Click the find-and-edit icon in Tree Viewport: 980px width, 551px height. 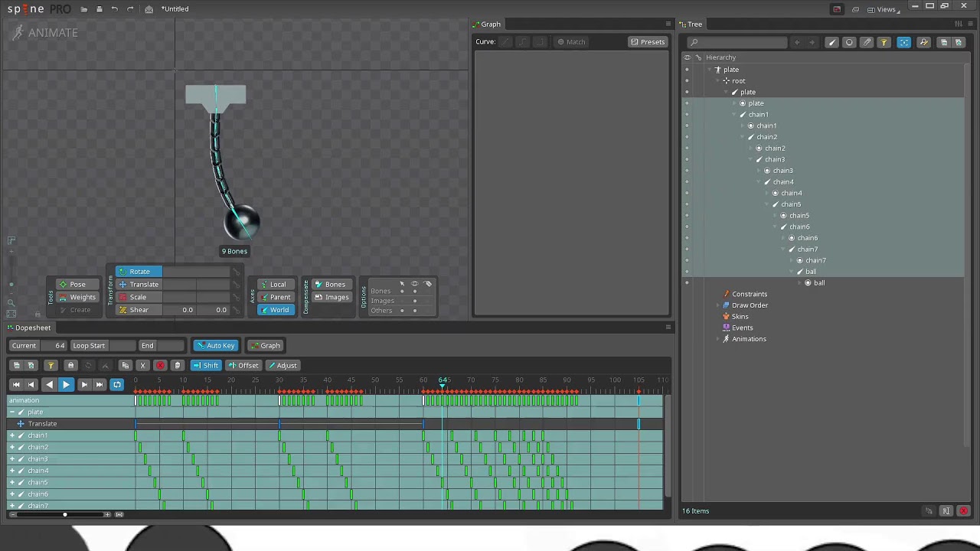point(924,43)
